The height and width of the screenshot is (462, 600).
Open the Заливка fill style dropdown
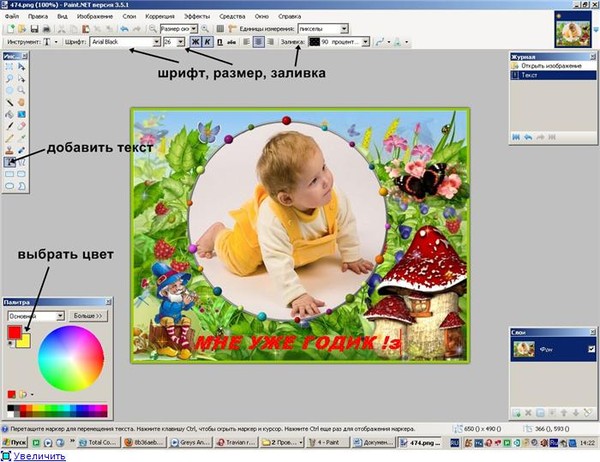365,42
